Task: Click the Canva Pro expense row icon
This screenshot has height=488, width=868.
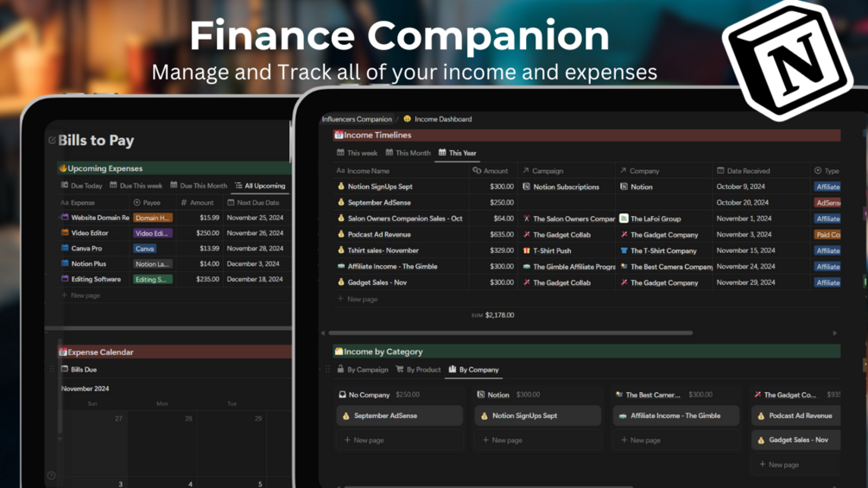Action: click(65, 249)
